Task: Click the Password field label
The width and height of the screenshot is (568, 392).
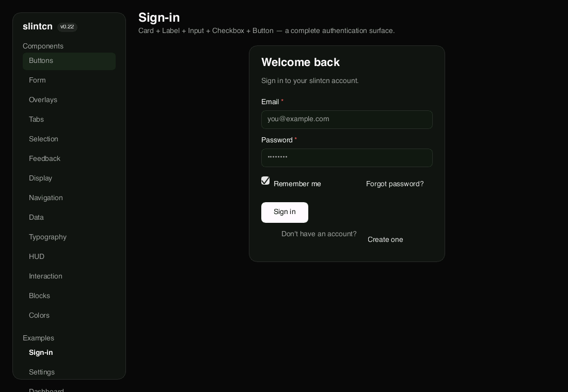Action: 277,140
